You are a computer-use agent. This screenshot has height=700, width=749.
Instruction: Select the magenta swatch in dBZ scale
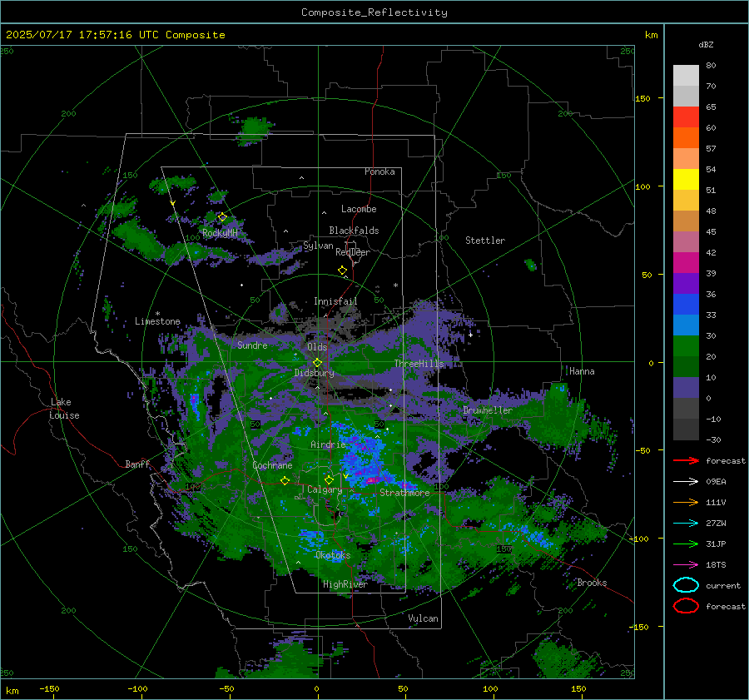tap(686, 263)
